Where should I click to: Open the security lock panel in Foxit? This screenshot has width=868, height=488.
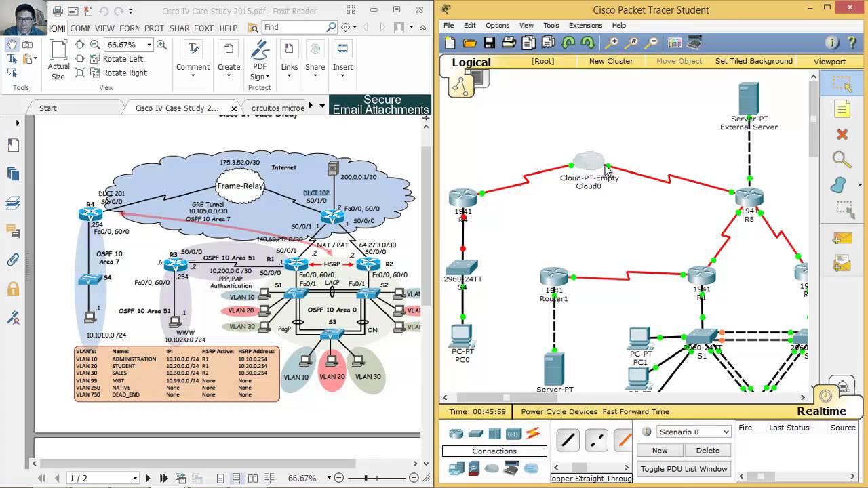tap(13, 289)
